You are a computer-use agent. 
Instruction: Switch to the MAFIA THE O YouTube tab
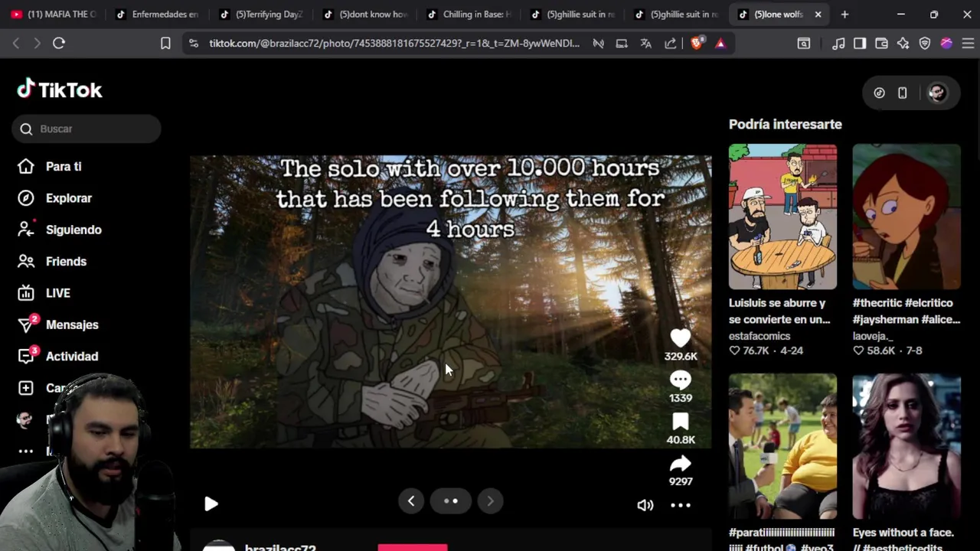[x=54, y=14]
